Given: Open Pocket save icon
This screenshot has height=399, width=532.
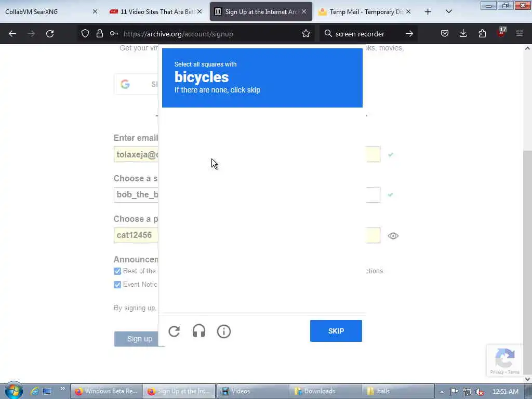Looking at the screenshot, I should [445, 34].
